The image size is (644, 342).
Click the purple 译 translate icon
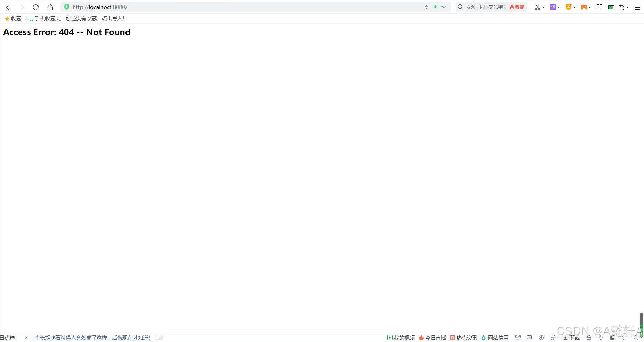pos(553,7)
